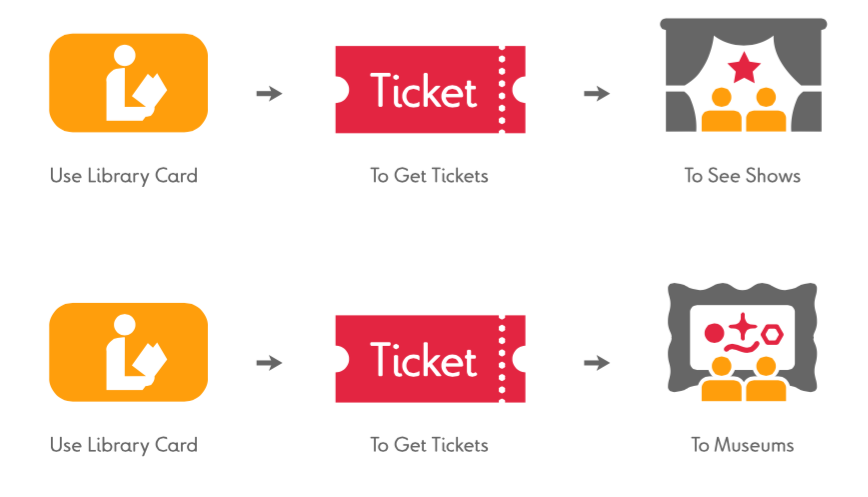Click the arrow pointing to the museum icon

tap(597, 362)
